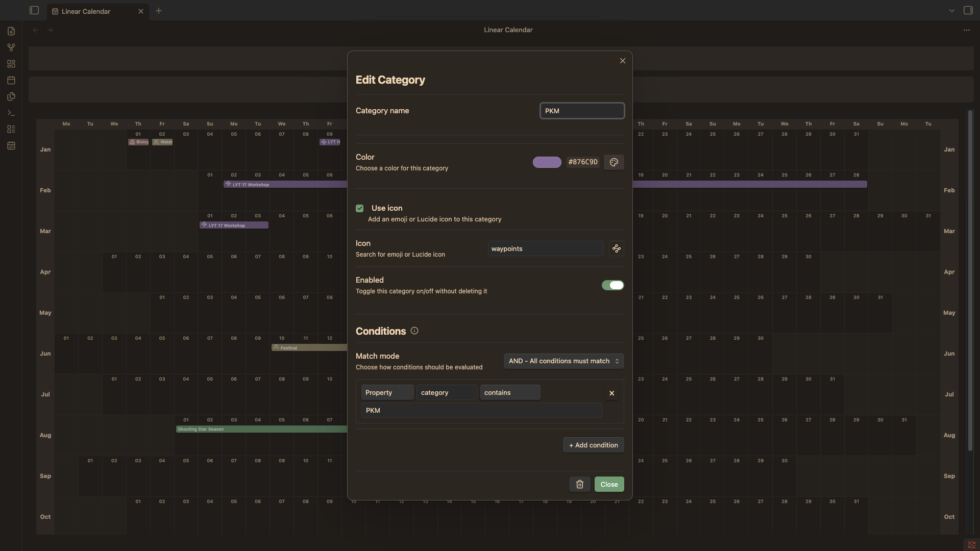Click the calendar vertical scrollbar
This screenshot has width=980, height=551.
[970, 281]
